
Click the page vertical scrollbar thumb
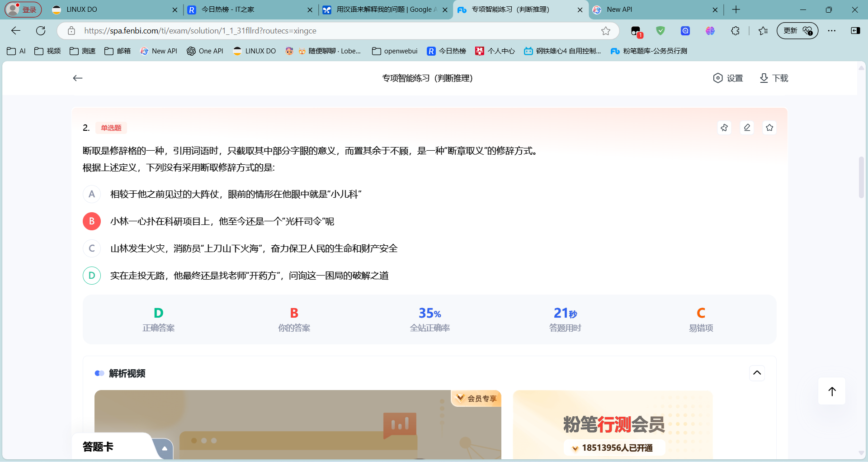[x=861, y=177]
